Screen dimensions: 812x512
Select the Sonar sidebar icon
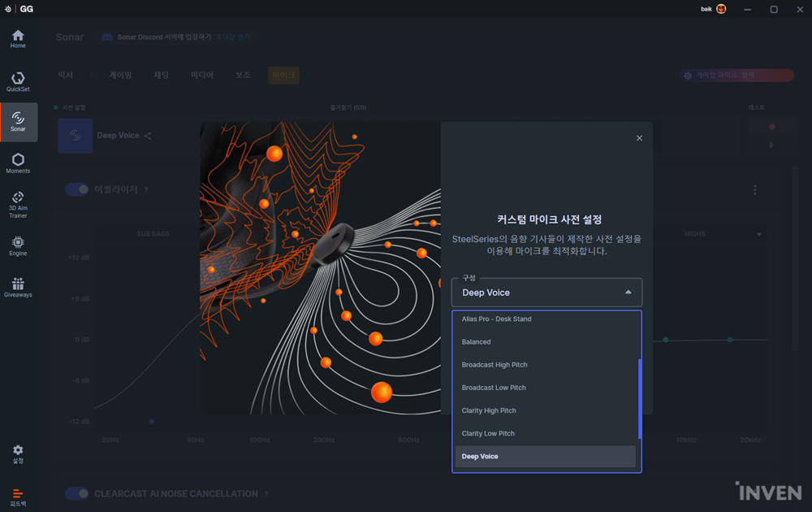click(x=19, y=122)
